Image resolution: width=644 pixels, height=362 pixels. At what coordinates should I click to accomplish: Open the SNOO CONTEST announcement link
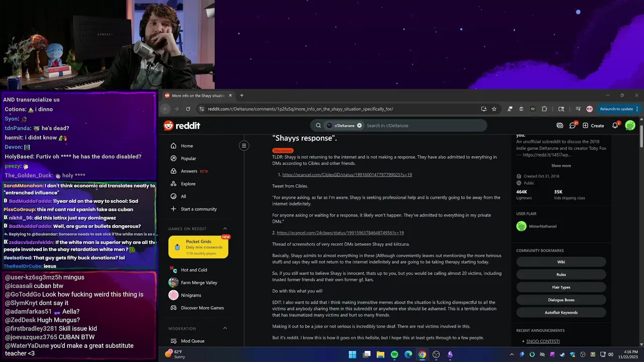pyautogui.click(x=543, y=341)
